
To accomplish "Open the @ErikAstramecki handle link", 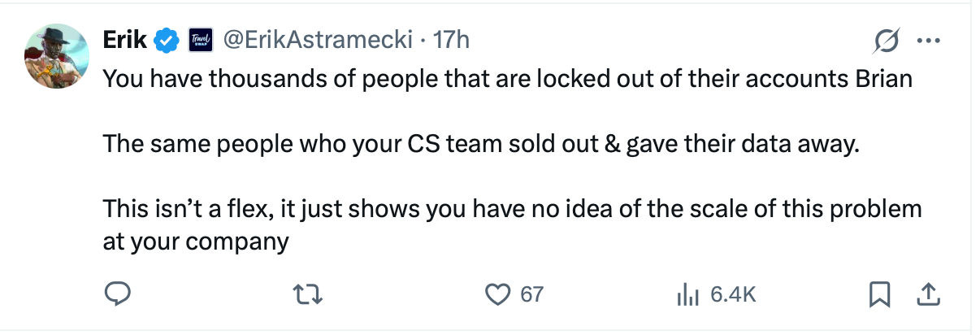I will [317, 39].
